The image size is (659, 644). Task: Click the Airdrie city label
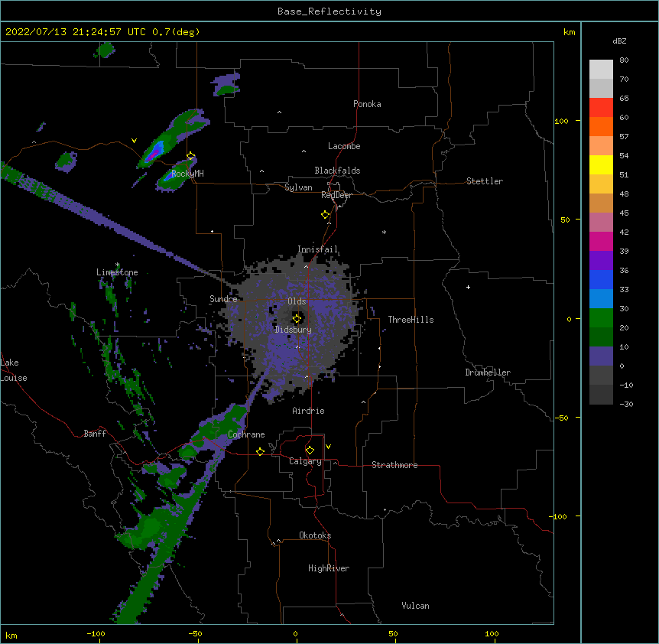point(308,411)
